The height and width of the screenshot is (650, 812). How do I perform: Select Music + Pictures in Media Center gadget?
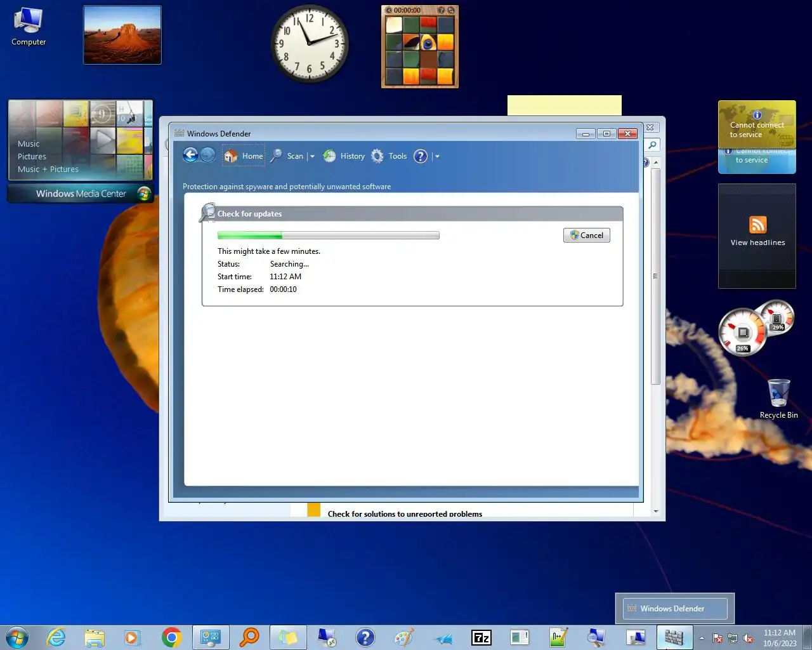click(48, 169)
